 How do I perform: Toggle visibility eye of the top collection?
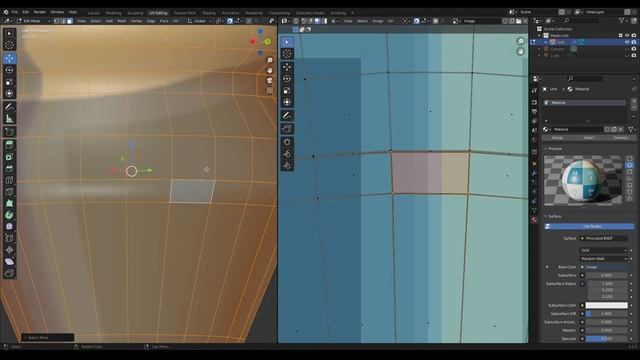pyautogui.click(x=627, y=36)
